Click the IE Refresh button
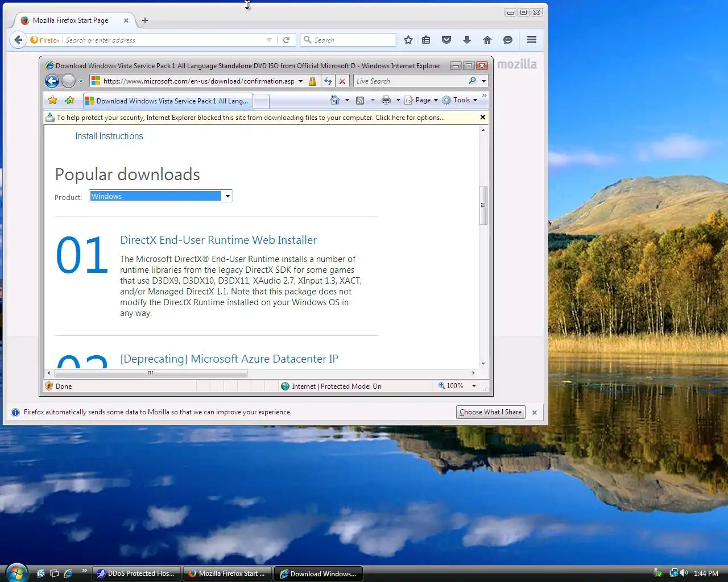This screenshot has height=582, width=728. [x=328, y=81]
